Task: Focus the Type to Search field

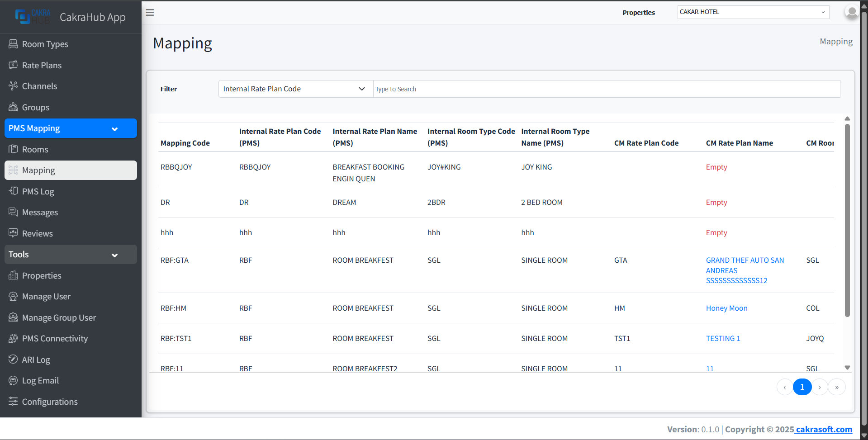Action: tap(606, 89)
